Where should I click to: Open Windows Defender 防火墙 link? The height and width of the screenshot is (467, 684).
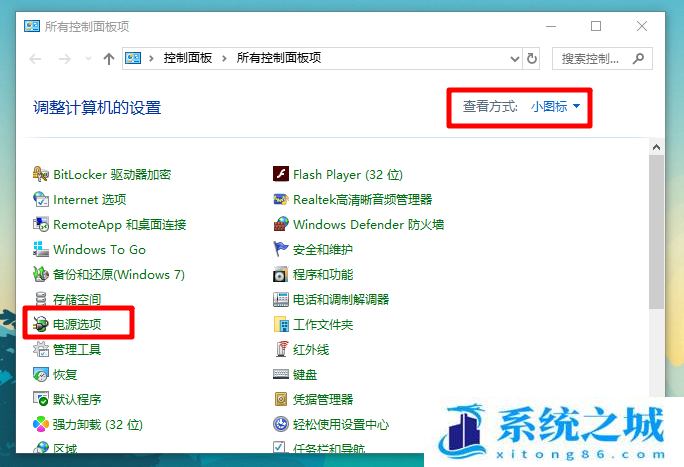[369, 225]
